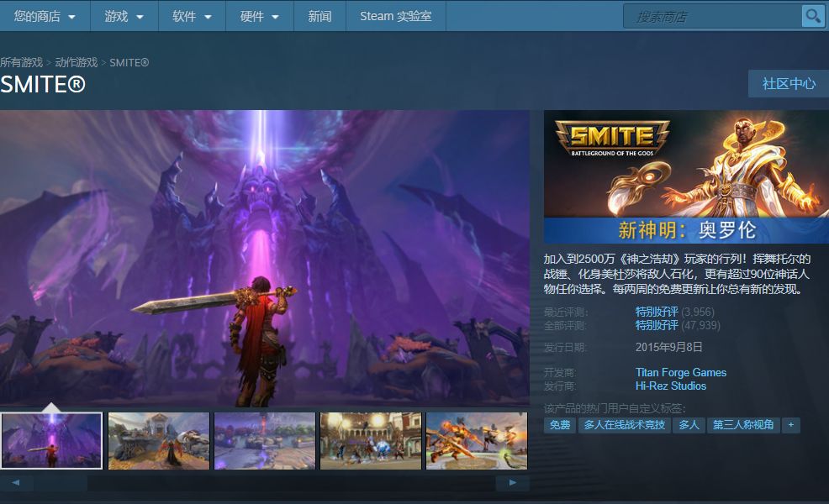Image resolution: width=829 pixels, height=504 pixels.
Task: Click the right arrow of thumbnail strip
Action: coord(512,483)
